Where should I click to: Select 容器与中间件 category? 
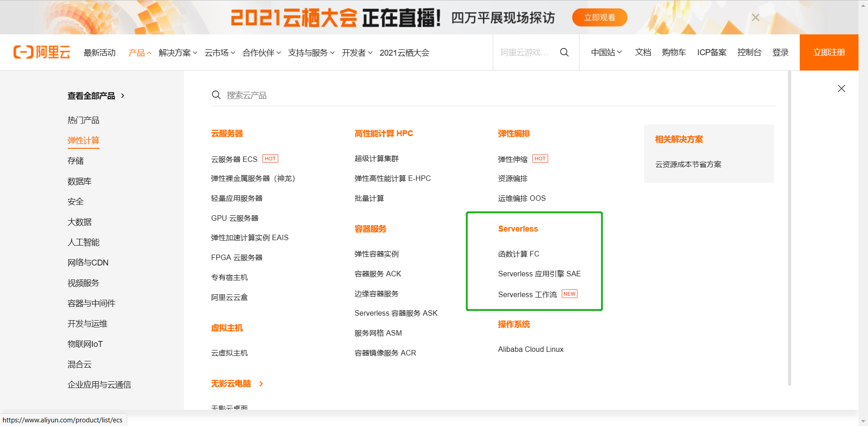coord(91,303)
